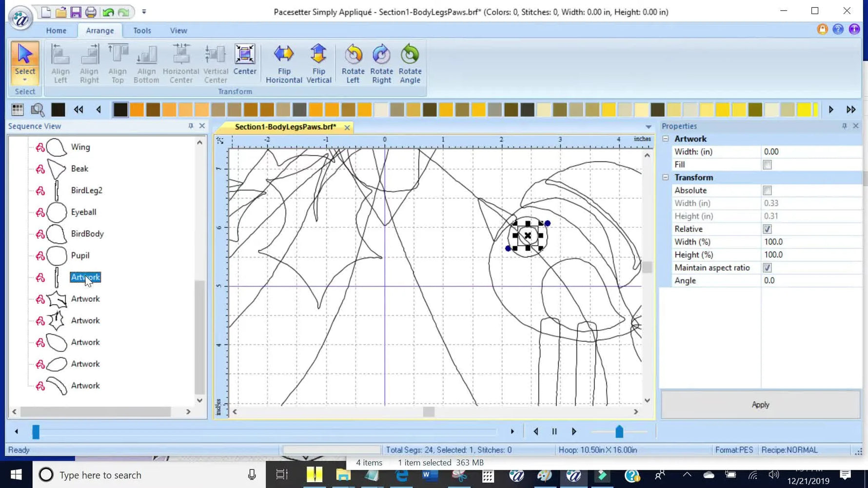Click the Apply button in Properties

pos(760,404)
